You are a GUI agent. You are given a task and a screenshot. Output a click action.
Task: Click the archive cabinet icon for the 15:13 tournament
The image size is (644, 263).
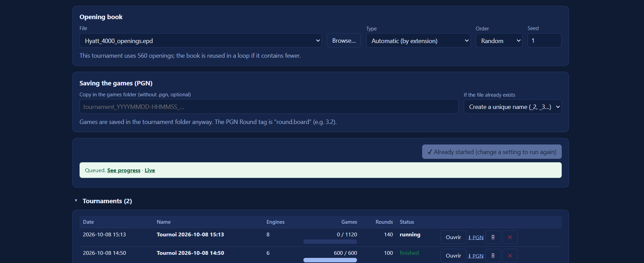493,237
